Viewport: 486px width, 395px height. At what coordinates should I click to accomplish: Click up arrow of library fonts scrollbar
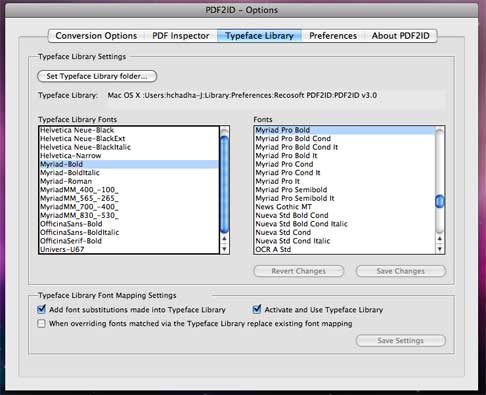pyautogui.click(x=225, y=239)
